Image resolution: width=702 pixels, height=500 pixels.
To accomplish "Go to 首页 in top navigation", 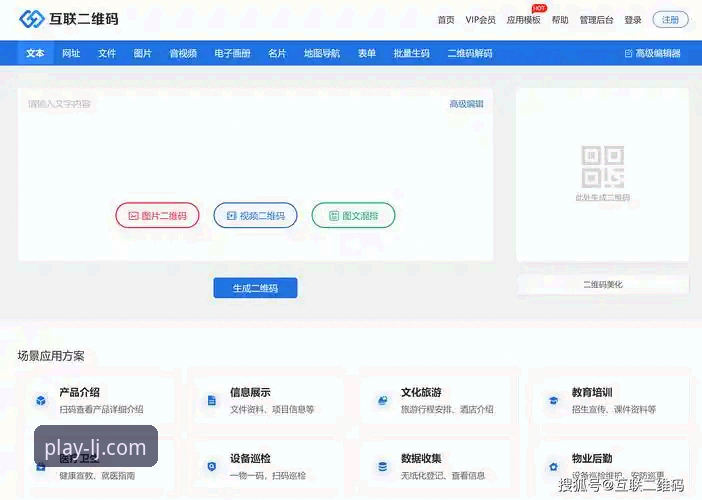I will (x=446, y=20).
